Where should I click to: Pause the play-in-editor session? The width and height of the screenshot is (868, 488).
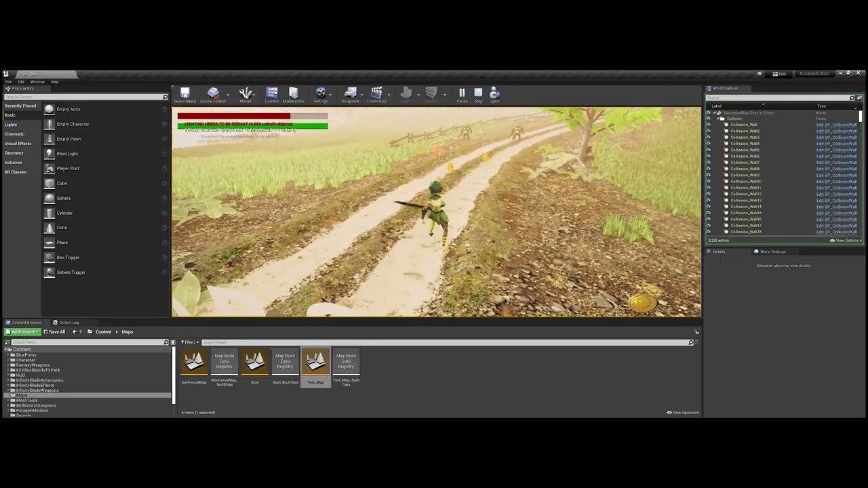pyautogui.click(x=462, y=95)
